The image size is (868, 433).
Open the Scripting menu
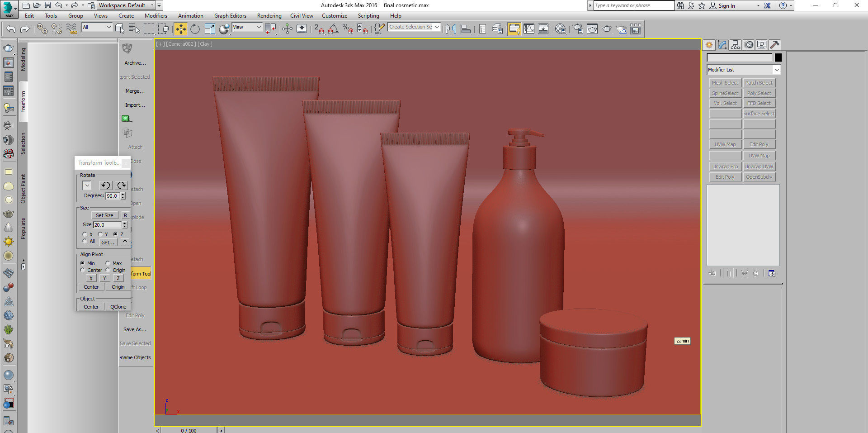tap(368, 16)
